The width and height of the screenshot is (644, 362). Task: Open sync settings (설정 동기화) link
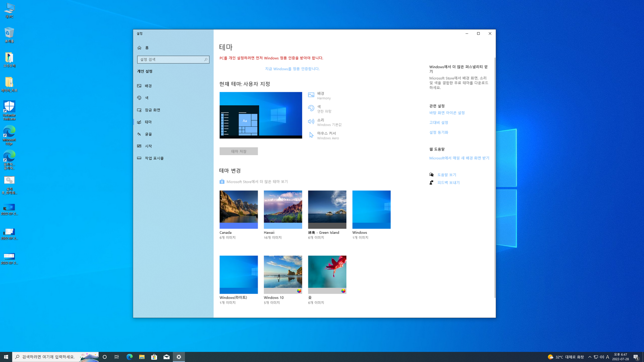439,132
